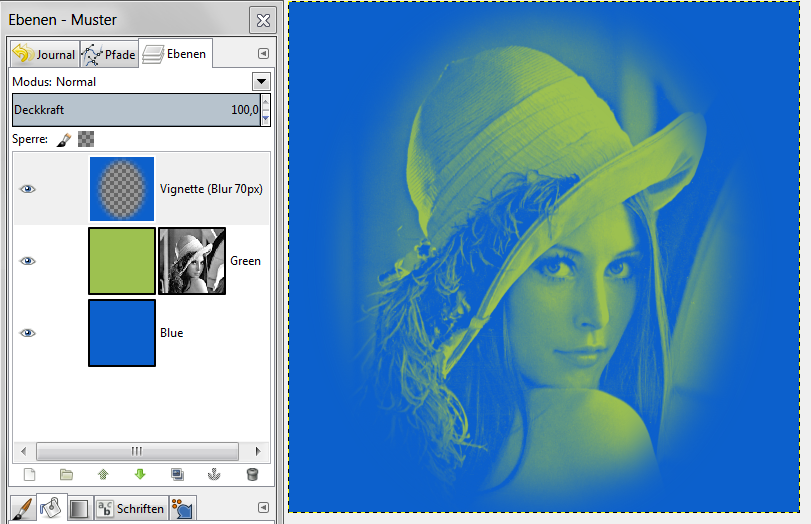Viewport: 811px width, 524px height.
Task: Open the Pfade tab
Action: click(109, 54)
